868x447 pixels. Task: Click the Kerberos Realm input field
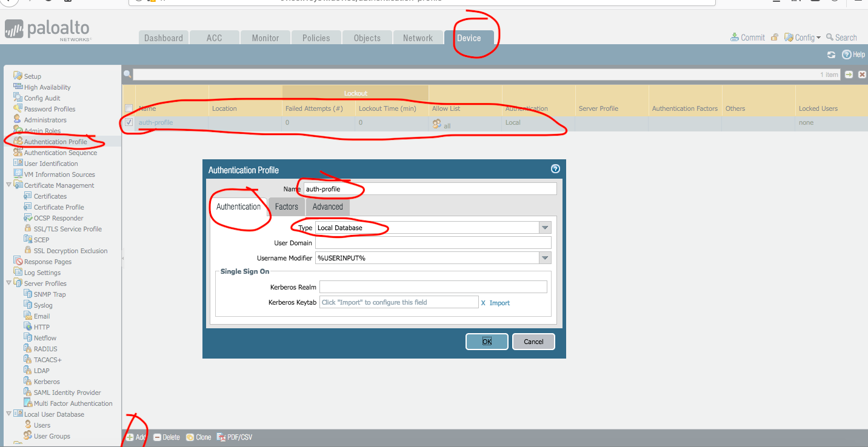433,287
